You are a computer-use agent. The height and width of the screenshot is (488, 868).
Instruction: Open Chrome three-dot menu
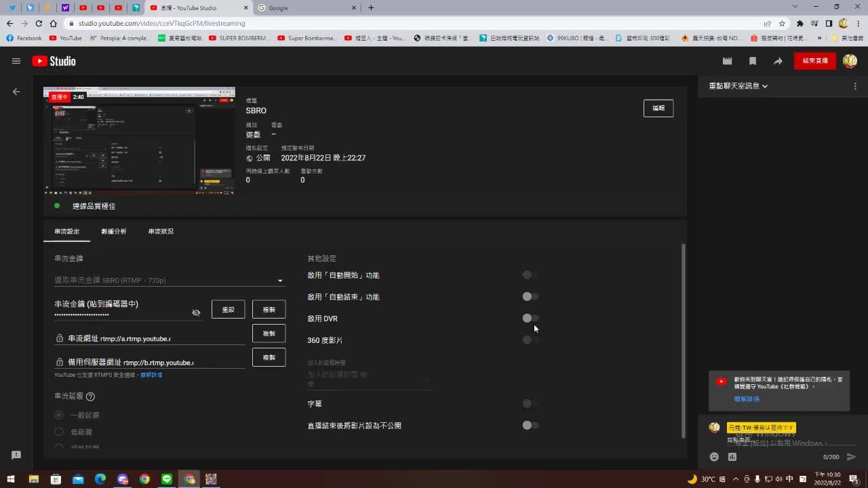click(x=859, y=23)
